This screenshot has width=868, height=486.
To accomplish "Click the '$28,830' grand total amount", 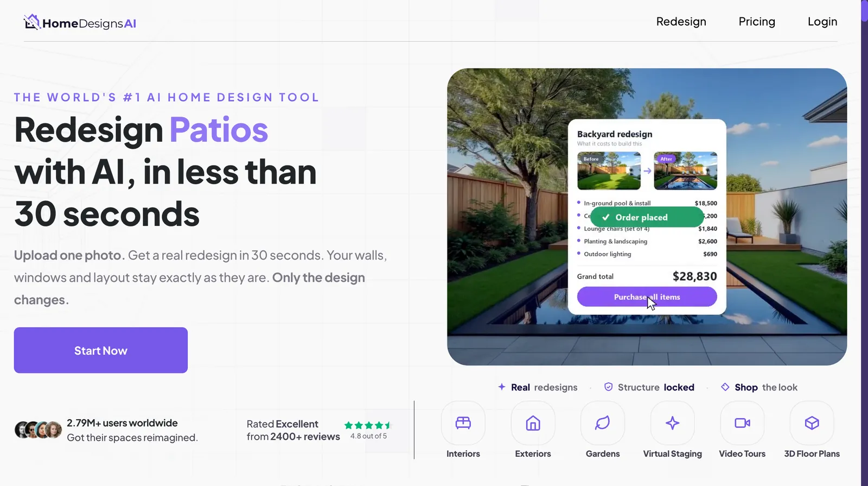I will (695, 276).
